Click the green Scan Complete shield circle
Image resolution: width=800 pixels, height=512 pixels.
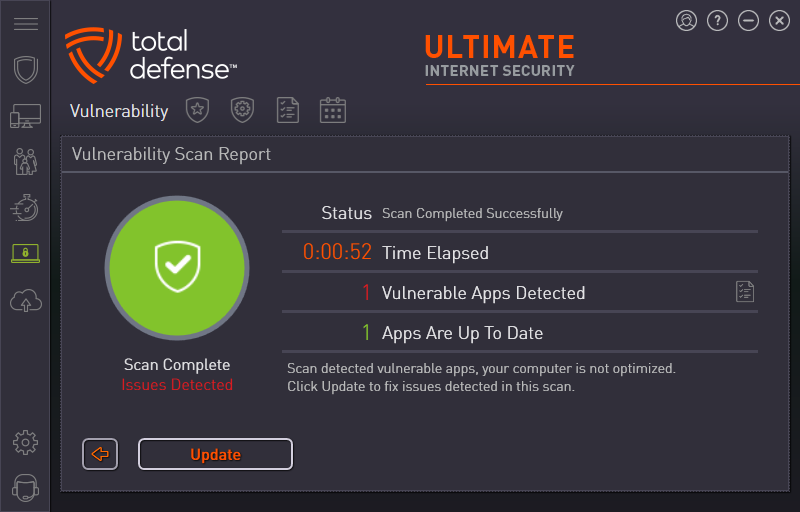coord(177,268)
